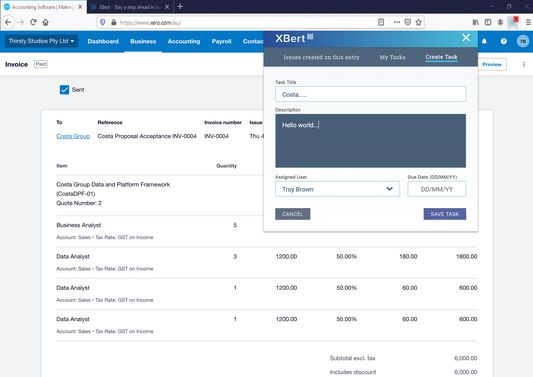The width and height of the screenshot is (533, 377).
Task: Click the INV-0004 invoice number
Action: tap(216, 136)
